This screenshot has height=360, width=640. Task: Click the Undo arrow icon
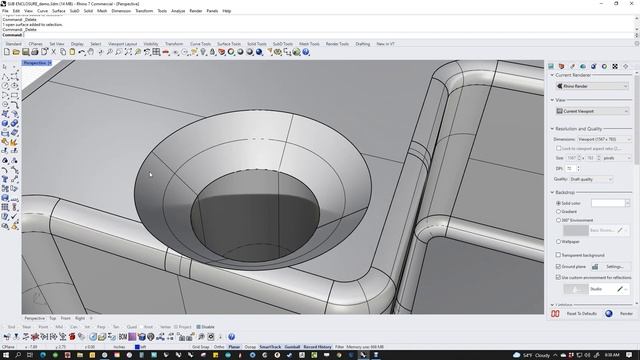click(82, 52)
